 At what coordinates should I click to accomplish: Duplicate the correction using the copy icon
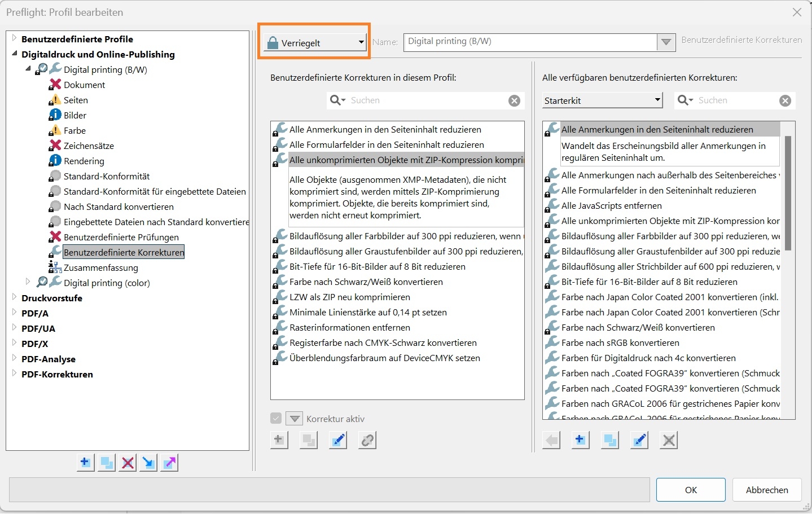609,440
